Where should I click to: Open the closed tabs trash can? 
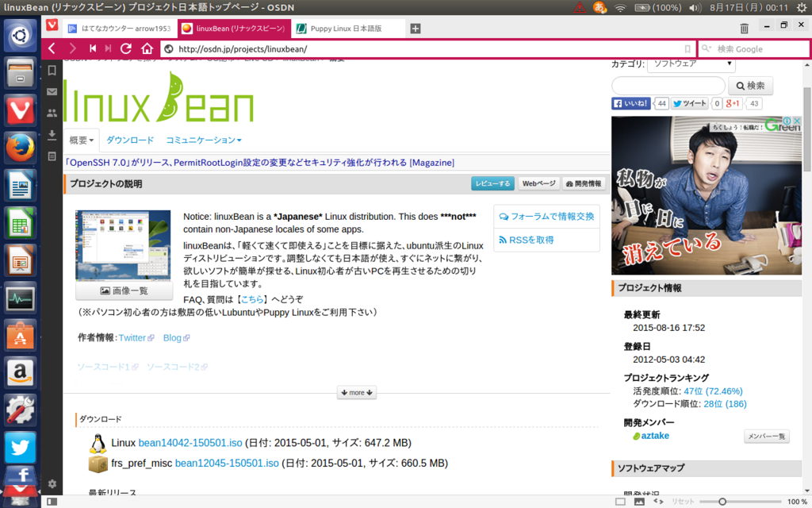tap(744, 29)
